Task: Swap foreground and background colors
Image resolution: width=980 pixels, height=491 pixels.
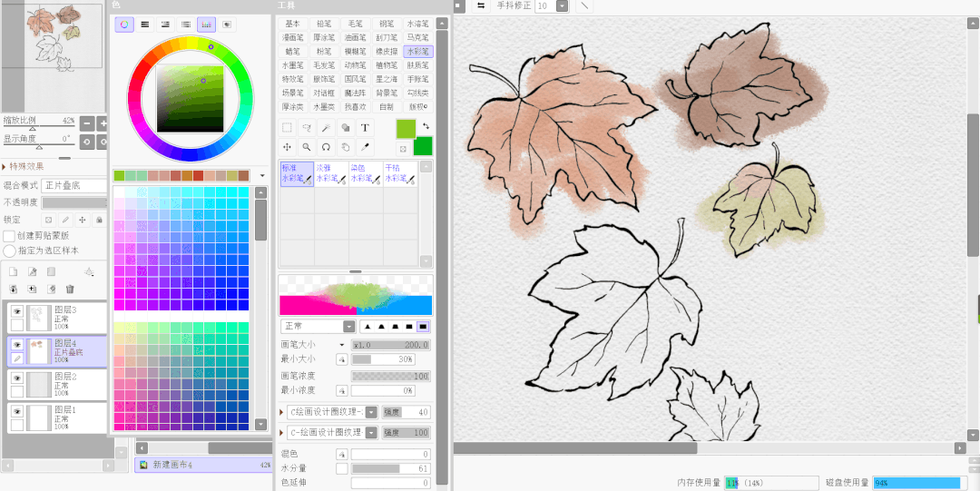Action: click(426, 126)
